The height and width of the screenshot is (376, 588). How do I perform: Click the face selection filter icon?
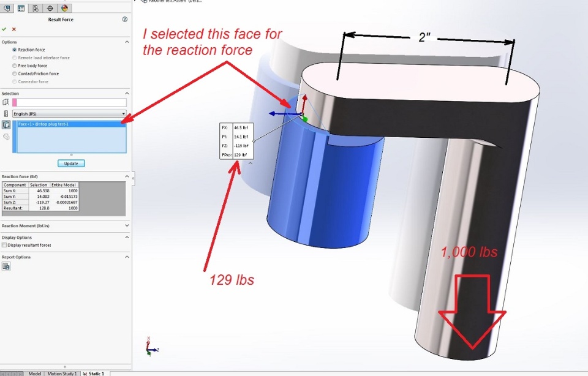click(x=6, y=125)
